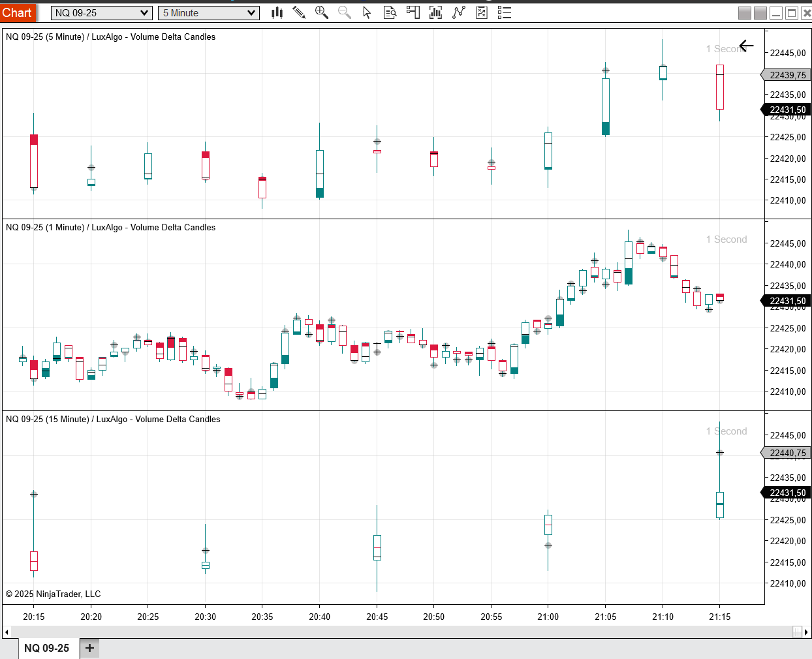The image size is (812, 659).
Task: Open the Indicators window icon
Action: (435, 12)
